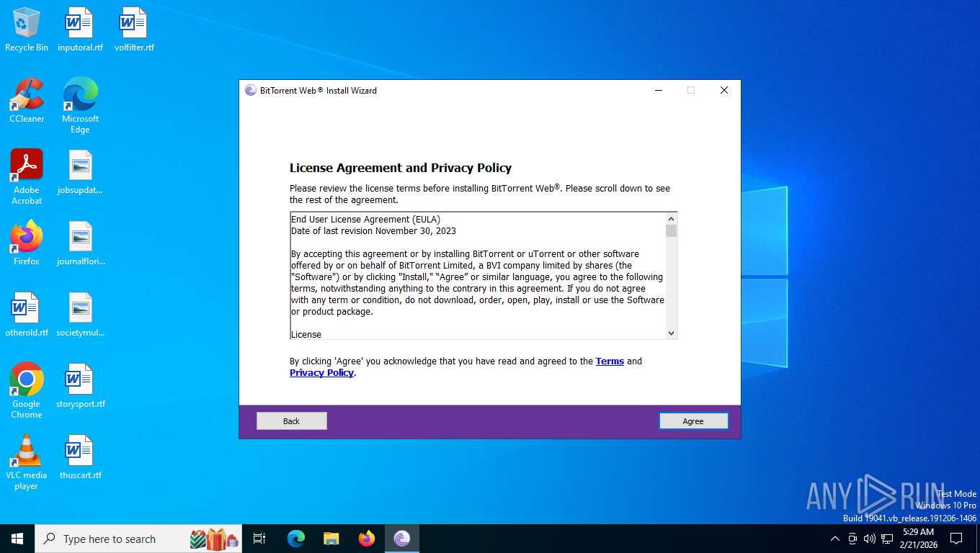Screen dimensions: 980x553
Task: Select the Firefox desktop shortcut
Action: (x=27, y=243)
